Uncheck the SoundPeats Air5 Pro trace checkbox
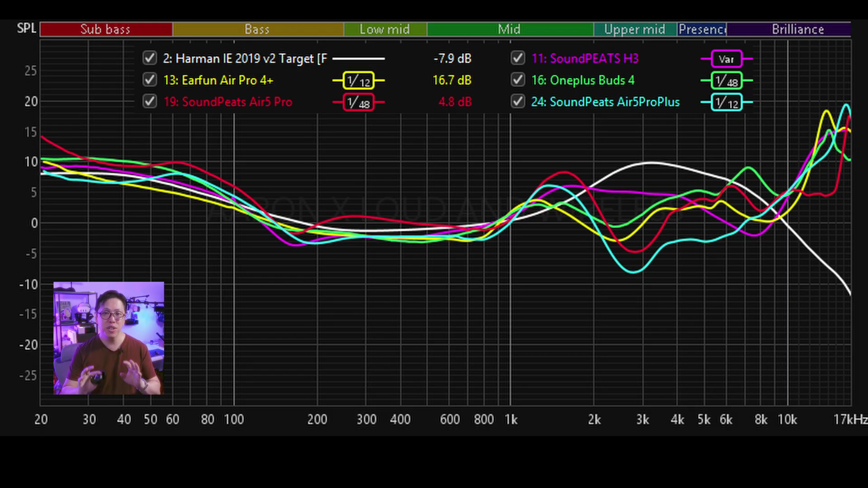 150,102
